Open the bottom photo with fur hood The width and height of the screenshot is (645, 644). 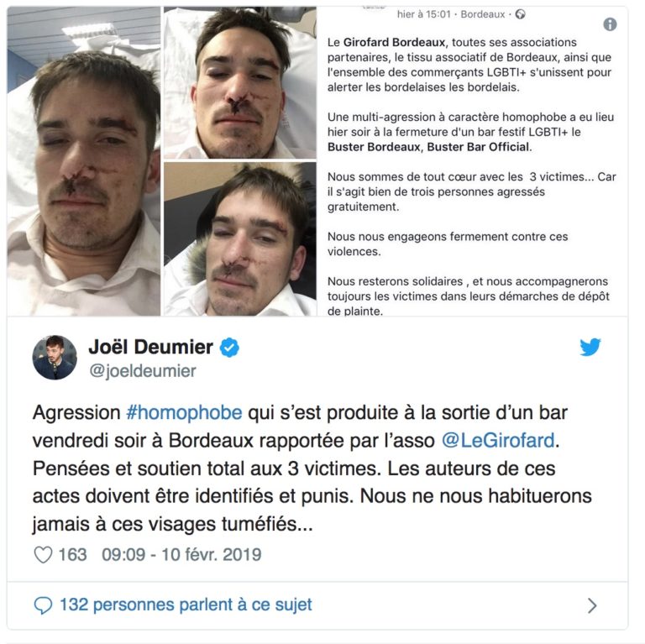tap(240, 239)
